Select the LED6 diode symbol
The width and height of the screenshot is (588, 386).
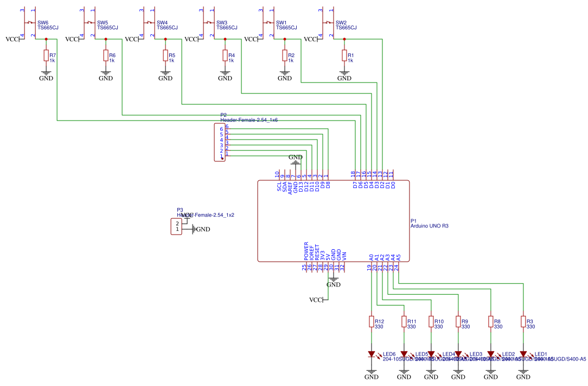pos(372,354)
